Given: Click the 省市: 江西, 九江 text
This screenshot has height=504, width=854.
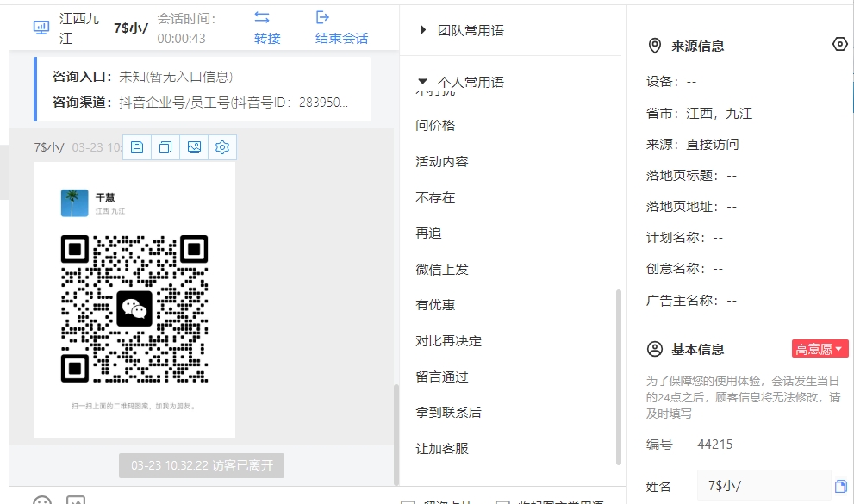Looking at the screenshot, I should 700,113.
